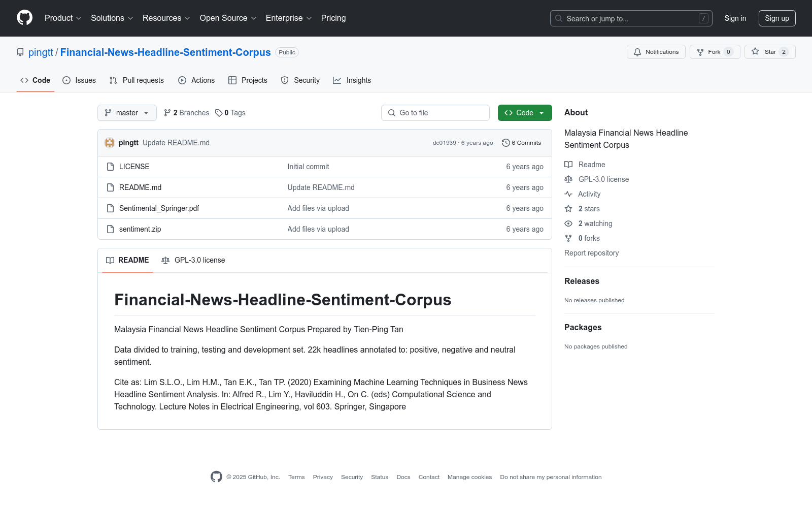Click the Sign in link
Viewport: 812px width, 508px height.
click(735, 18)
